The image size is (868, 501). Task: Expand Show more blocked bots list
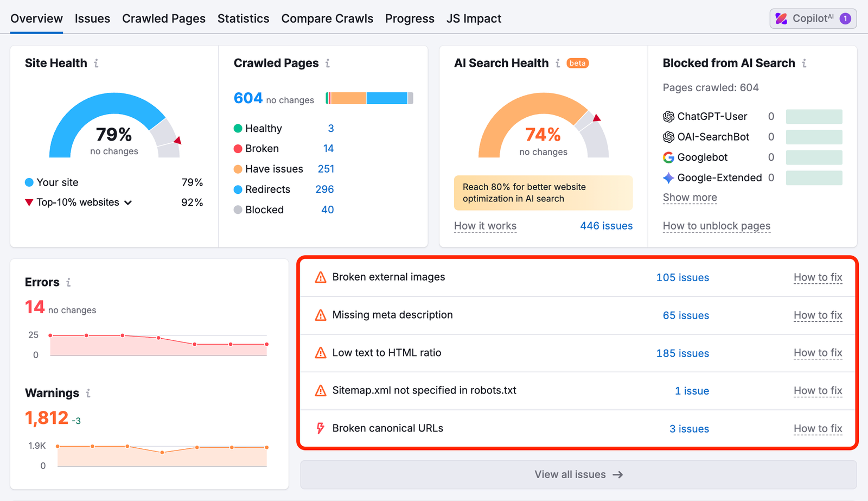click(690, 198)
